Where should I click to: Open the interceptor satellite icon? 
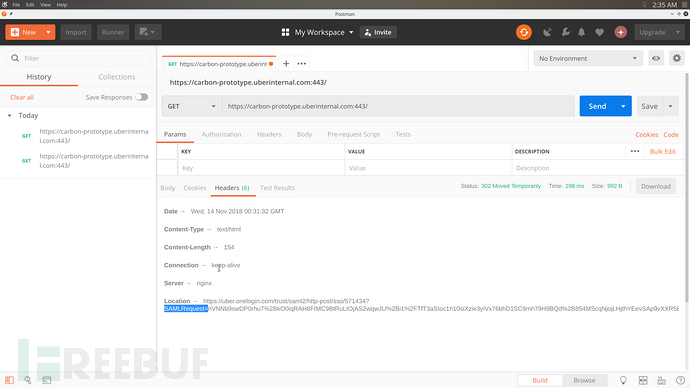pos(547,32)
